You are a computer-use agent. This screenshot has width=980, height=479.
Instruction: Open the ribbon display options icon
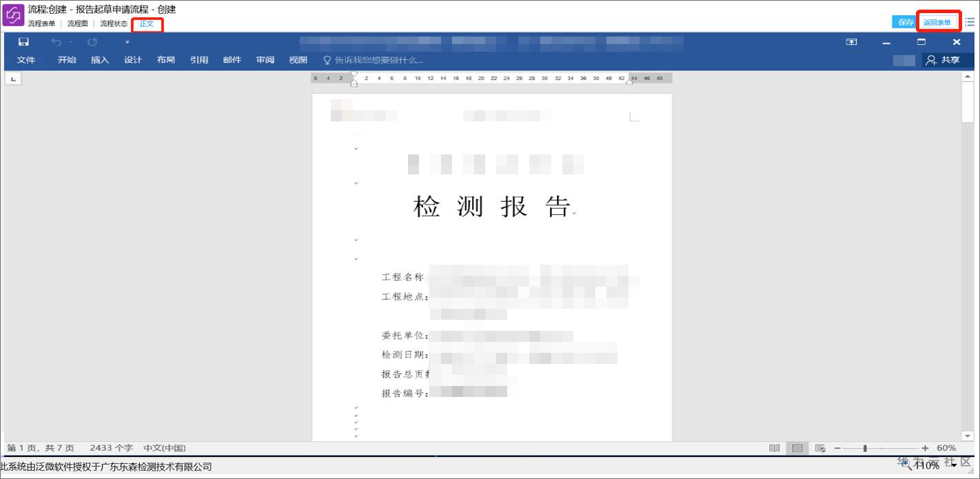852,42
